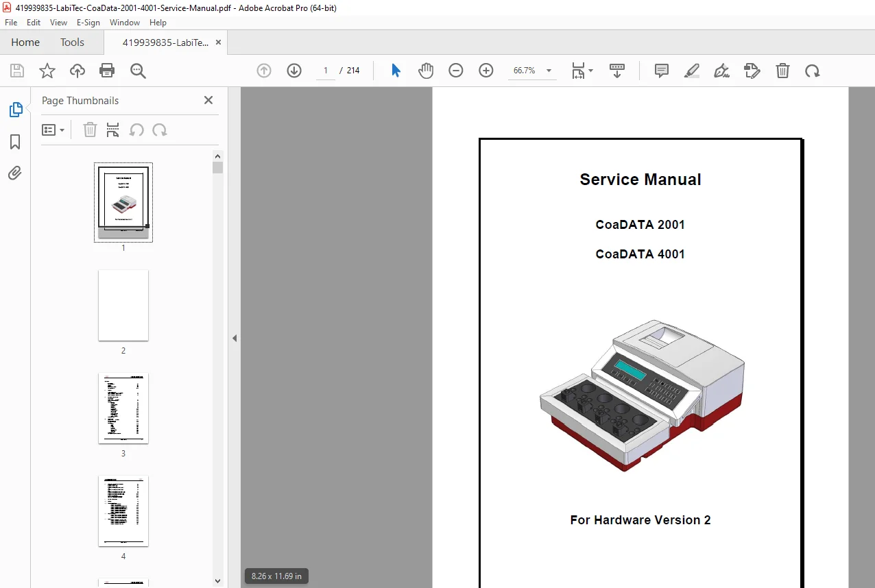
Task: Close the Page Thumbnails panel
Action: coord(208,100)
